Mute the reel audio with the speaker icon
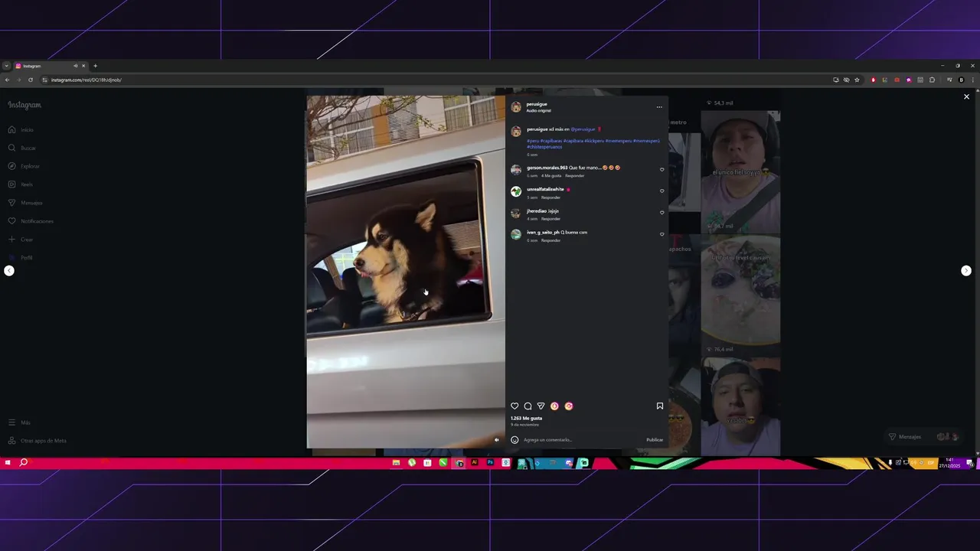This screenshot has height=551, width=980. click(496, 440)
